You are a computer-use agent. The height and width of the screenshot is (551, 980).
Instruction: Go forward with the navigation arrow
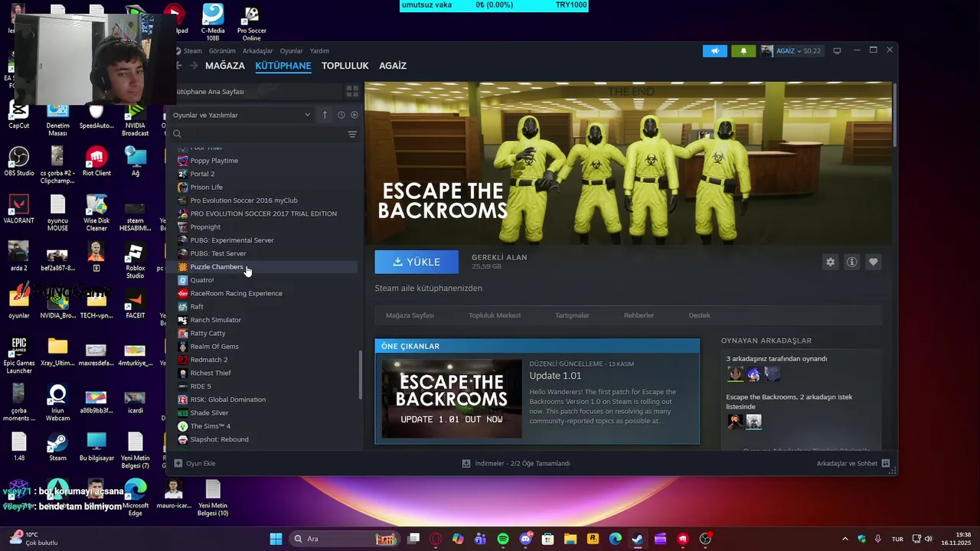pyautogui.click(x=194, y=66)
